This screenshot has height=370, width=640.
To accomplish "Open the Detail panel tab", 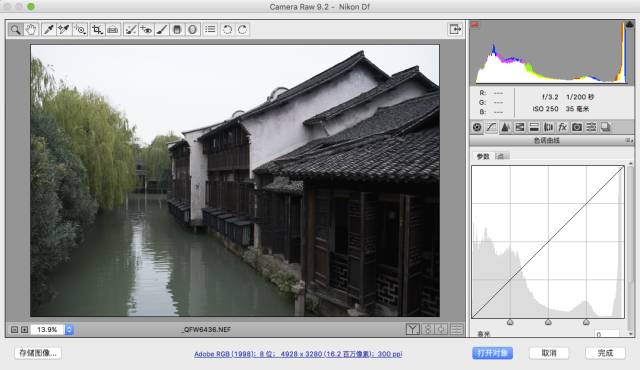I will click(x=505, y=127).
